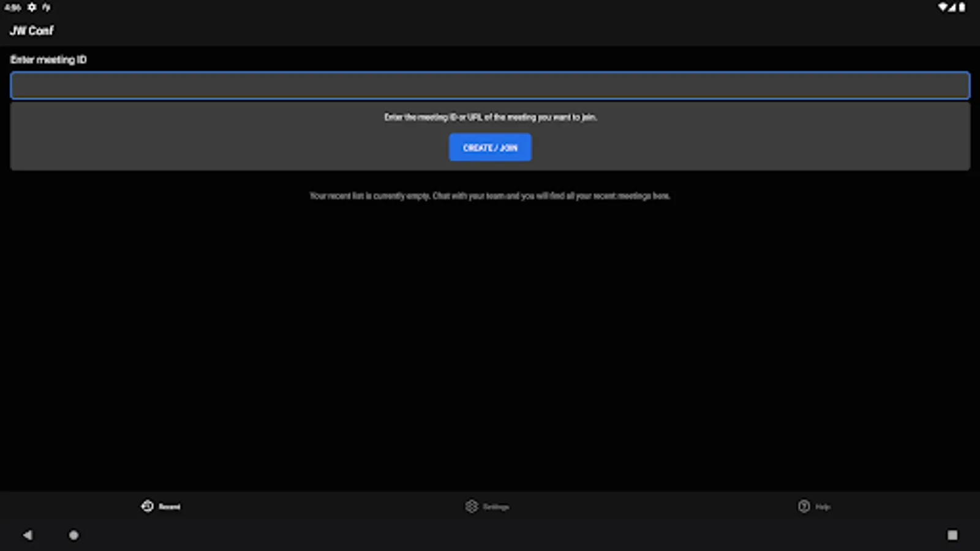Click the Help question mark icon
This screenshot has width=980, height=551.
tap(804, 506)
